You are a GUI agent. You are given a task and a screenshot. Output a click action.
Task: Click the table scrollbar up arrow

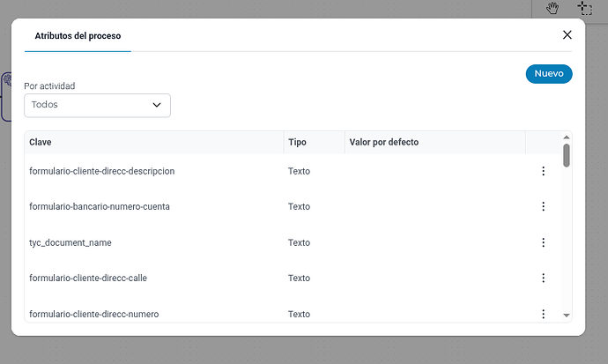566,137
